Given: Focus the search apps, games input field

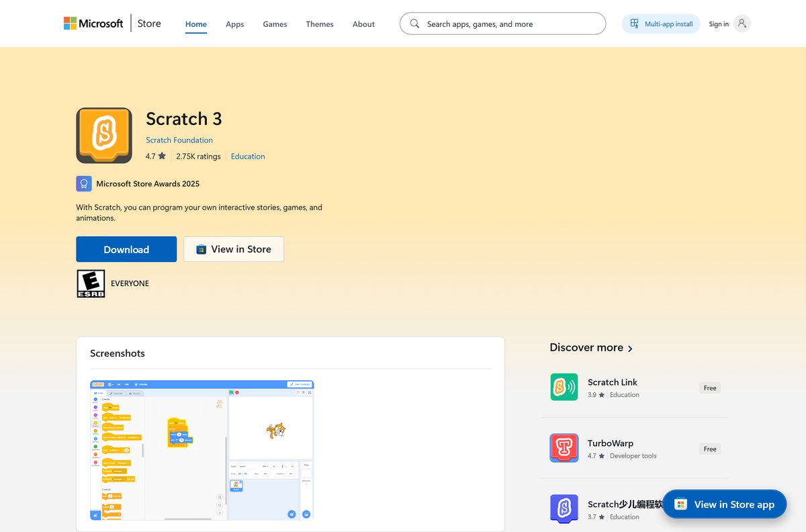Looking at the screenshot, I should (x=502, y=24).
